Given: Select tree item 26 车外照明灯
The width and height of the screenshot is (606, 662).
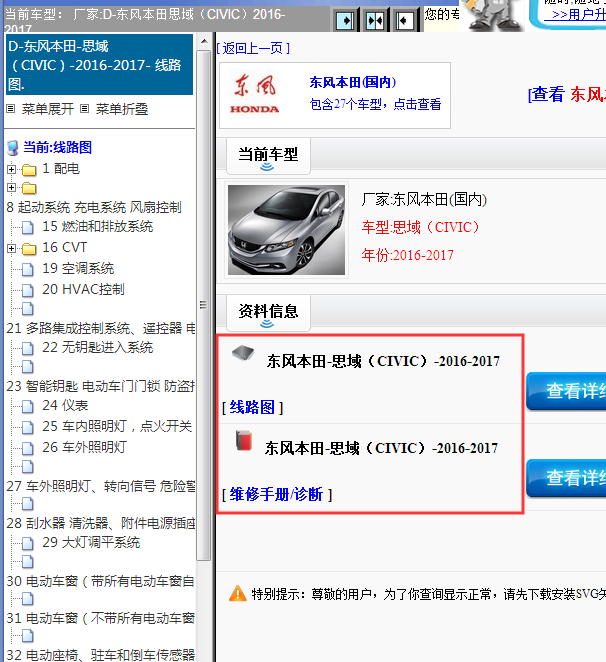Looking at the screenshot, I should tap(84, 448).
